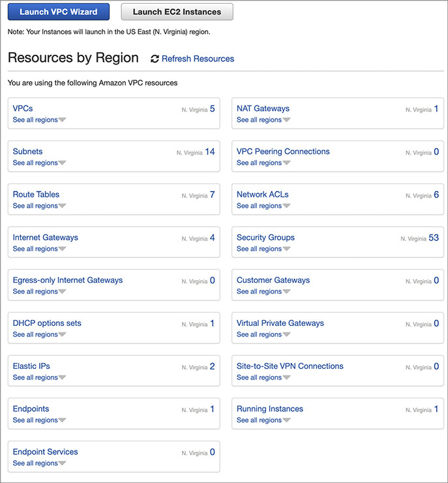Expand See all regions under Security Groups
This screenshot has width=448, height=483.
pos(263,249)
